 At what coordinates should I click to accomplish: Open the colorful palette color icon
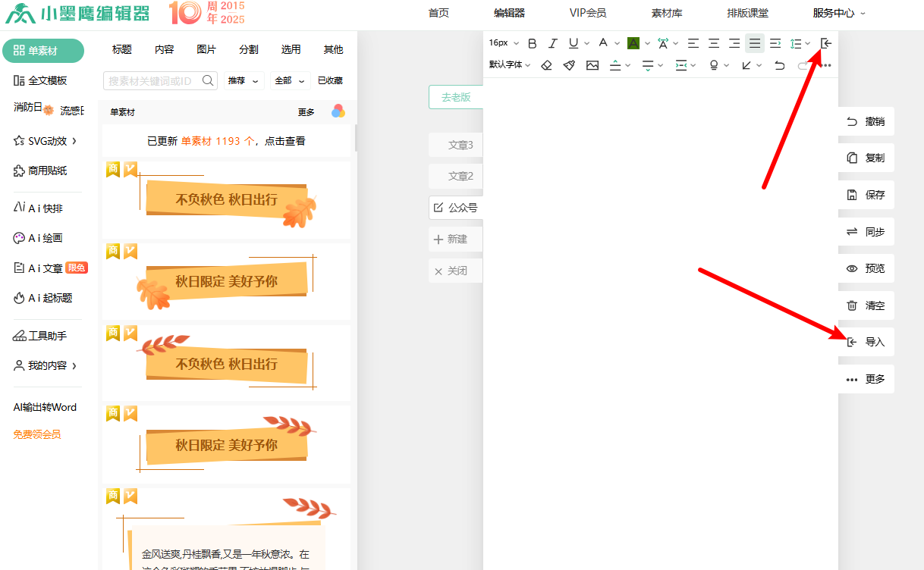pyautogui.click(x=338, y=111)
